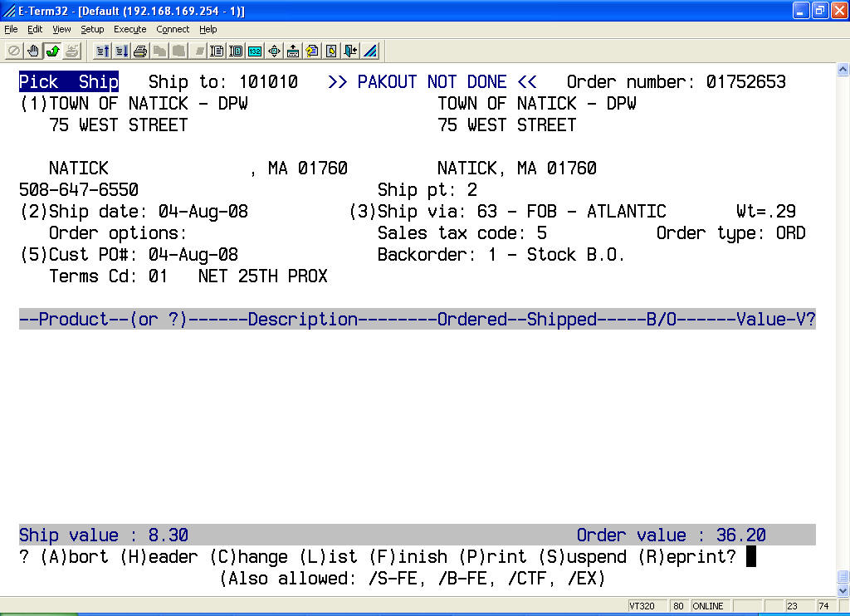
Task: Click the question mark document icon
Action: click(312, 51)
